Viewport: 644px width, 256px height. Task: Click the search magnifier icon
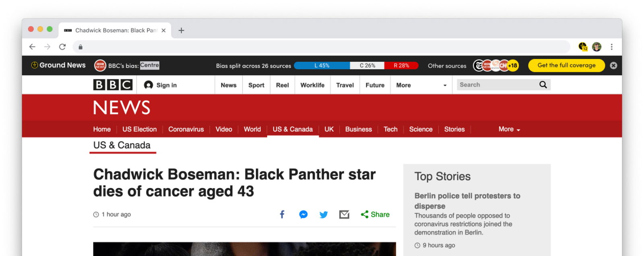pos(543,85)
